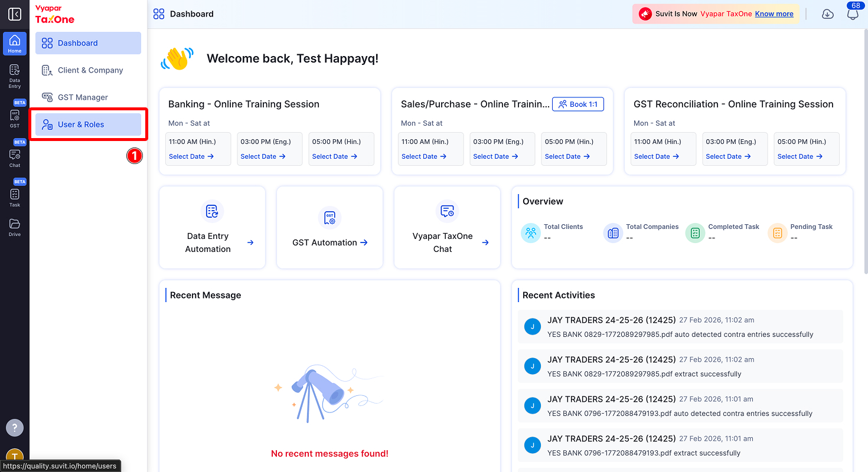This screenshot has height=472, width=868.
Task: Open Home in the left rail
Action: coord(15,44)
